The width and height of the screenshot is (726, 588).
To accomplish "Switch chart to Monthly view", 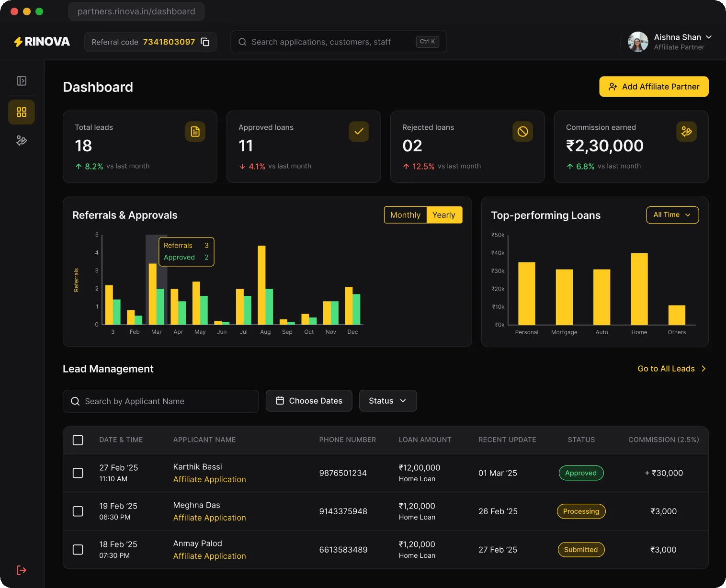I will click(405, 215).
